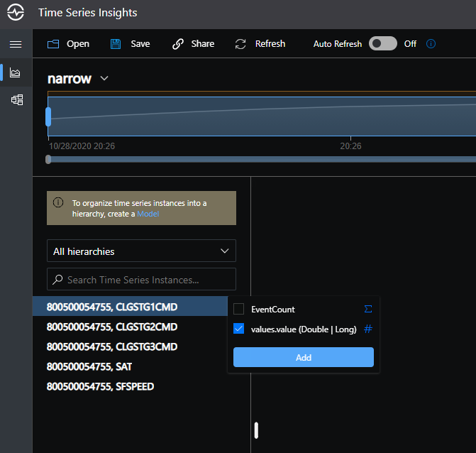Click the Save floppy disk icon
Image resolution: width=476 pixels, height=453 pixels.
[116, 44]
